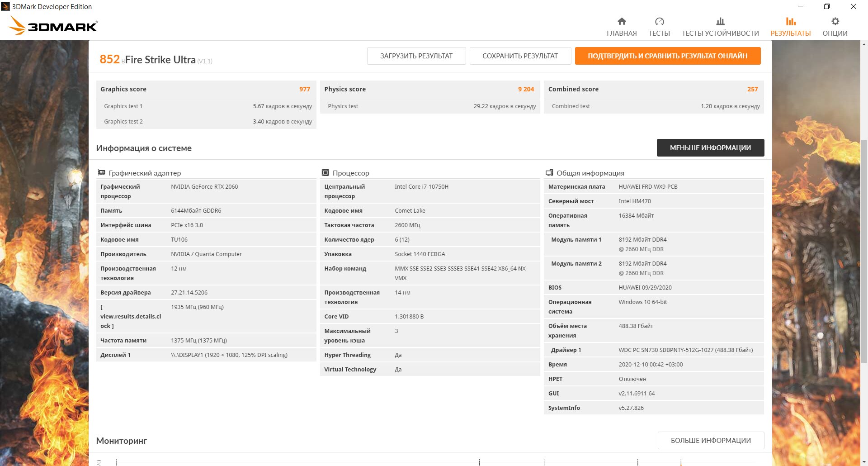Image resolution: width=868 pixels, height=466 pixels.
Task: Open the ОПЦИИ gear icon
Action: (x=835, y=21)
